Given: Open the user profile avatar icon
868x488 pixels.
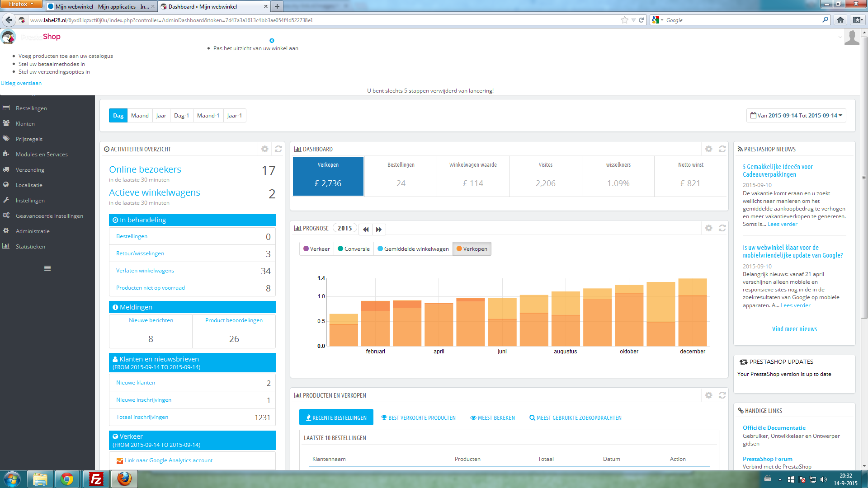Looking at the screenshot, I should 851,38.
